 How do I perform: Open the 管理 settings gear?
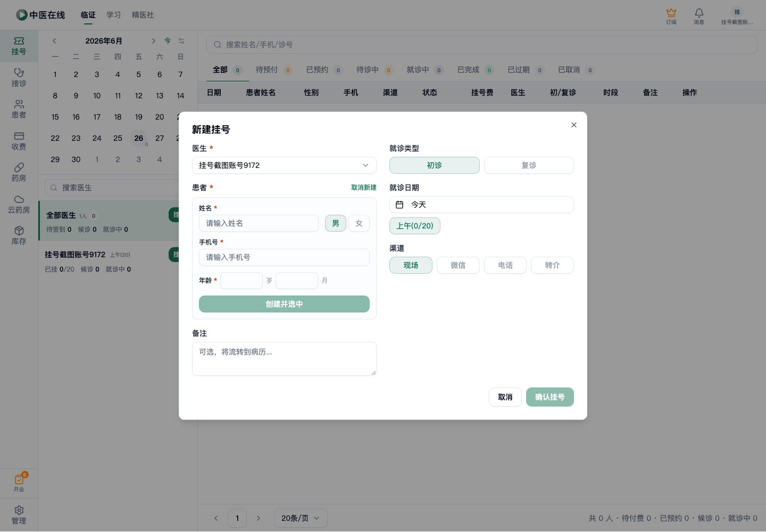[19, 515]
